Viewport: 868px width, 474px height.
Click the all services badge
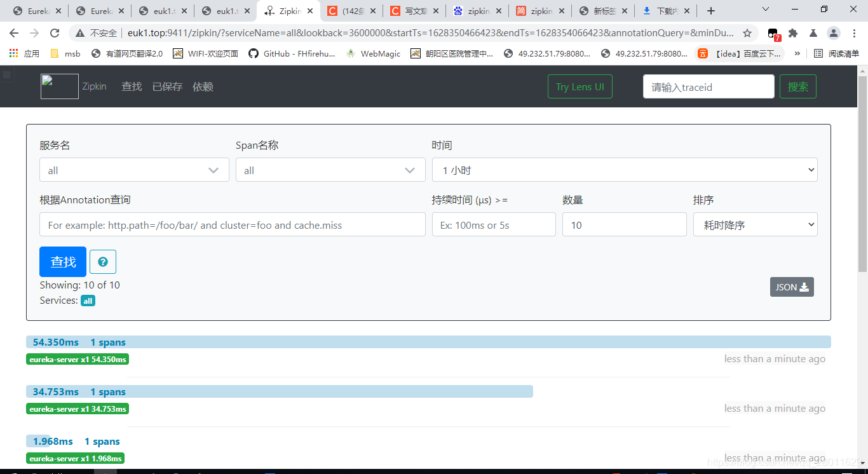[x=88, y=301]
